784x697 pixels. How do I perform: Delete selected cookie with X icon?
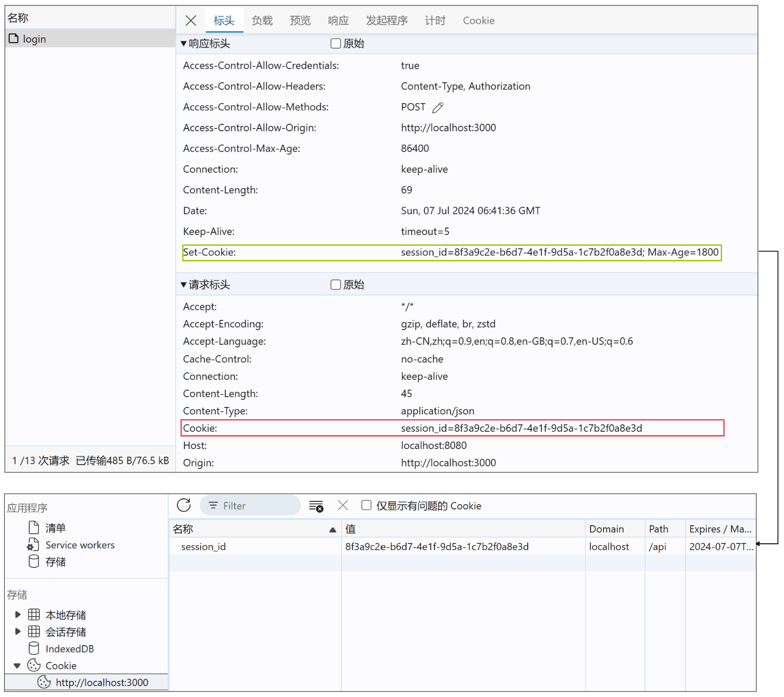tap(343, 505)
